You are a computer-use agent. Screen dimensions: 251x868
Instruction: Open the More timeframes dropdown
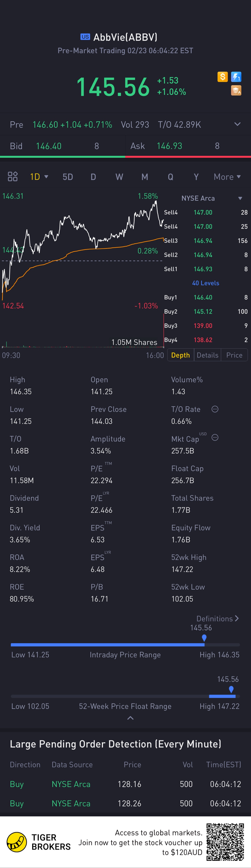227,177
